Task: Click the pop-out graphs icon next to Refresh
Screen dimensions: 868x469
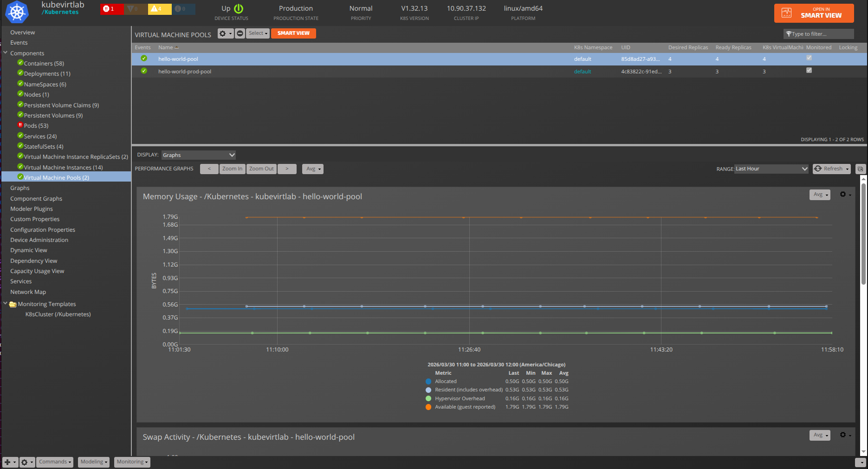Action: pyautogui.click(x=860, y=169)
